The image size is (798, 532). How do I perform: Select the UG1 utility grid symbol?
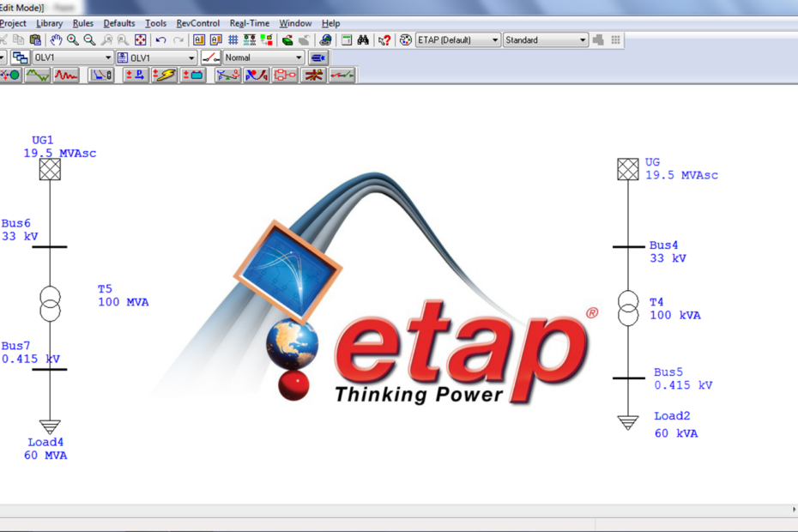pos(50,170)
